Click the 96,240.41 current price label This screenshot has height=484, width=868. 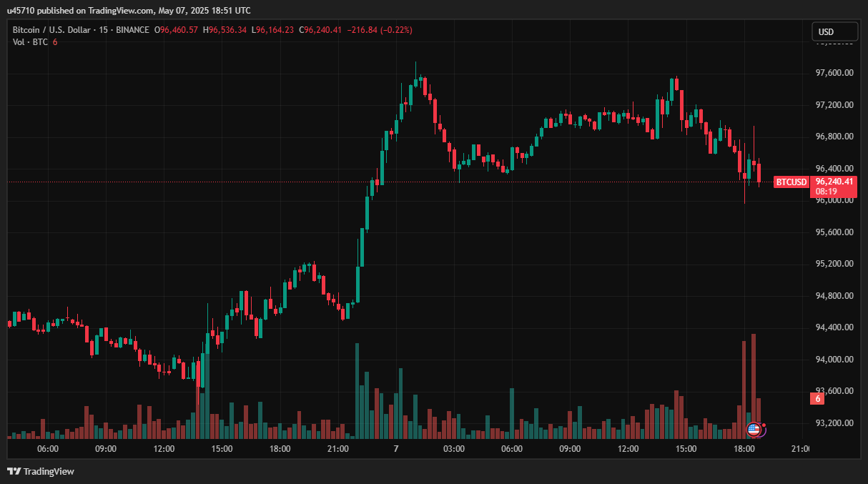(834, 182)
